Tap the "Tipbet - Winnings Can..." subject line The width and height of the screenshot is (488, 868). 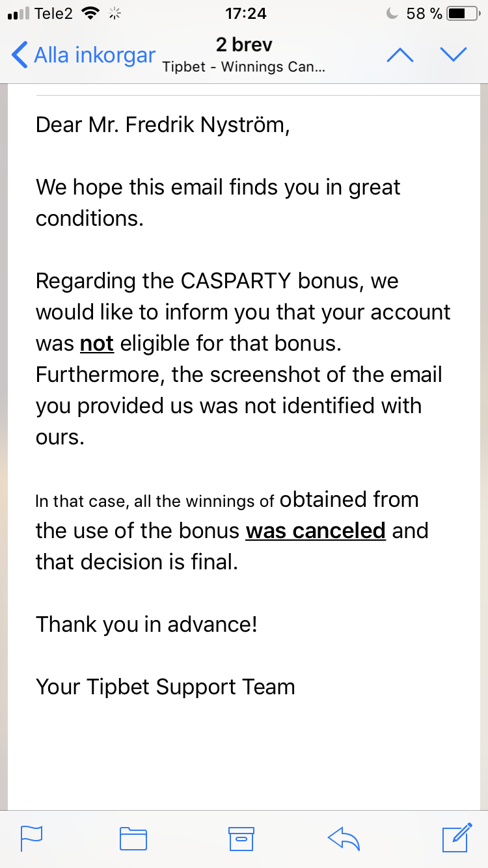pos(244,67)
